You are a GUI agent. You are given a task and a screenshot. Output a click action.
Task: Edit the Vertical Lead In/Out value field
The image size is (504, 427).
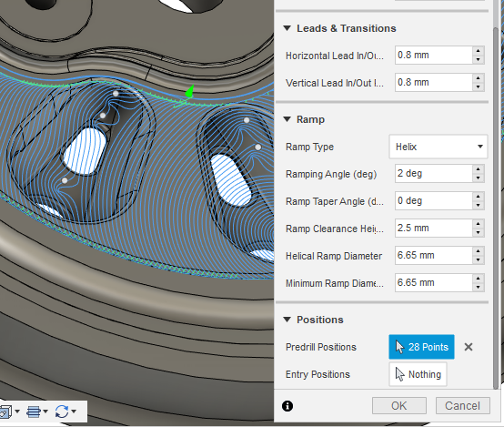click(434, 82)
